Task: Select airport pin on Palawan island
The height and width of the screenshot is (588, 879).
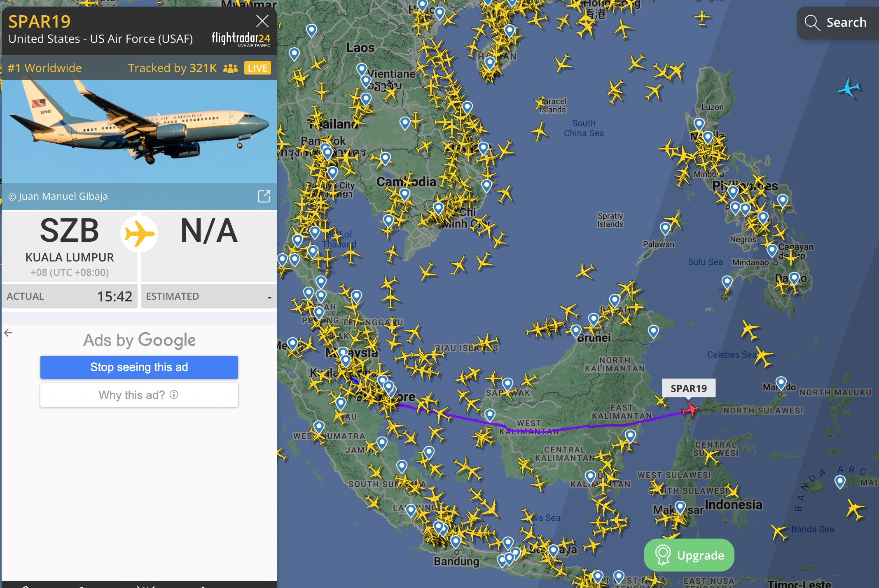Action: click(x=665, y=228)
